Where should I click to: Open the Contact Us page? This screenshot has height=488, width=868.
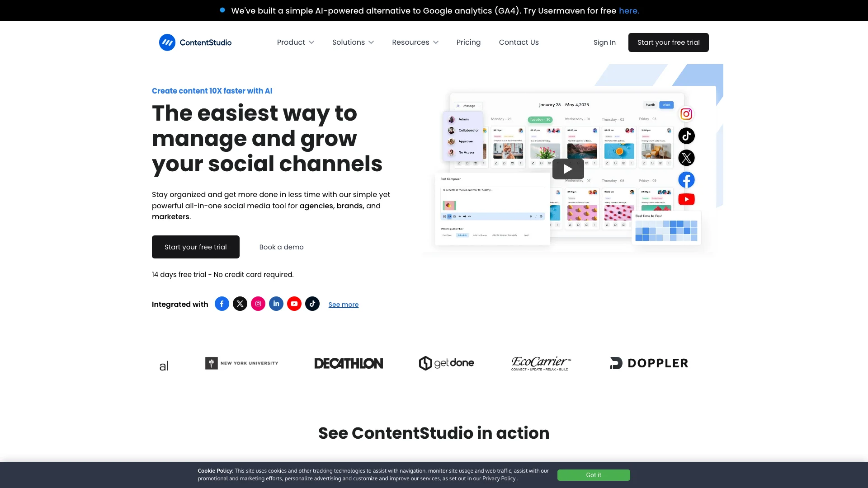pyautogui.click(x=519, y=42)
